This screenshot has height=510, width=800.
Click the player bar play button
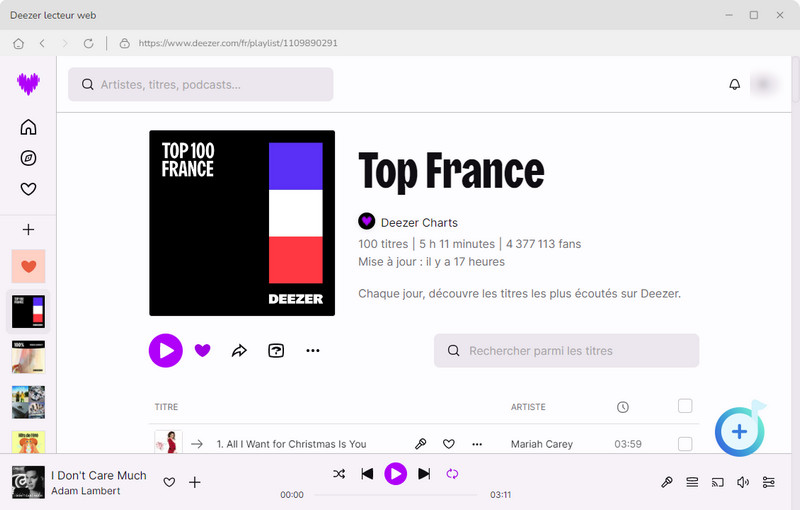click(x=395, y=474)
